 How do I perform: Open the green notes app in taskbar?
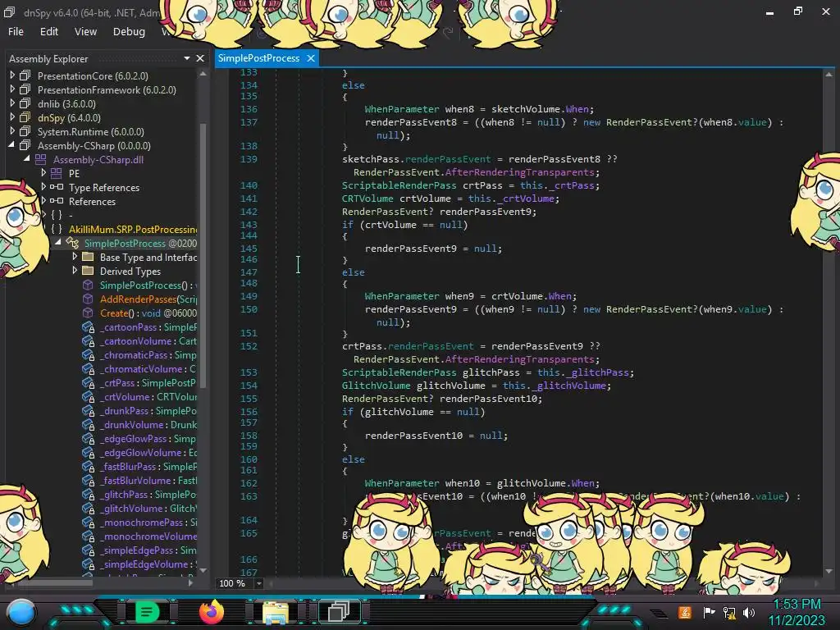click(x=146, y=612)
